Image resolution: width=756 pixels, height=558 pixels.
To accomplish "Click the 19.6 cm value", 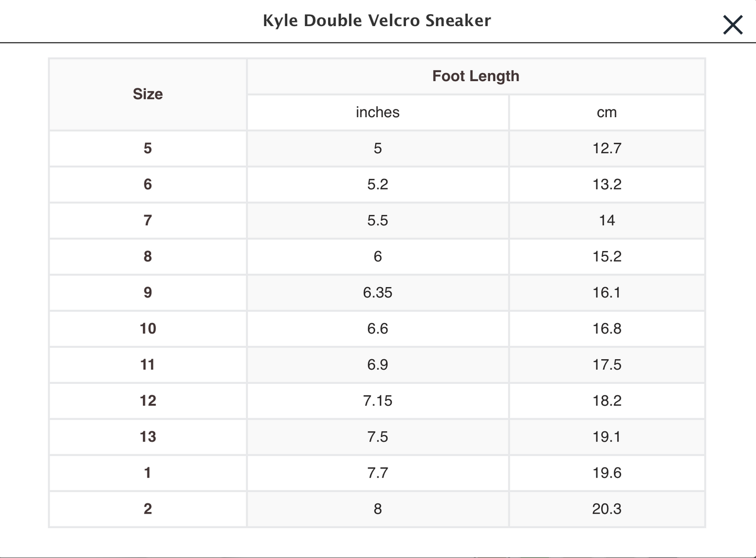I will click(x=606, y=473).
